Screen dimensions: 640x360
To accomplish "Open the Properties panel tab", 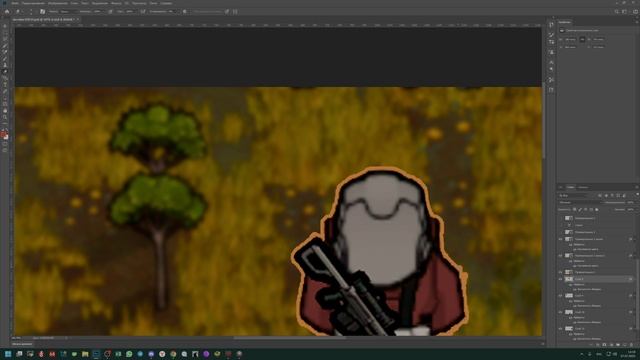I will point(565,22).
